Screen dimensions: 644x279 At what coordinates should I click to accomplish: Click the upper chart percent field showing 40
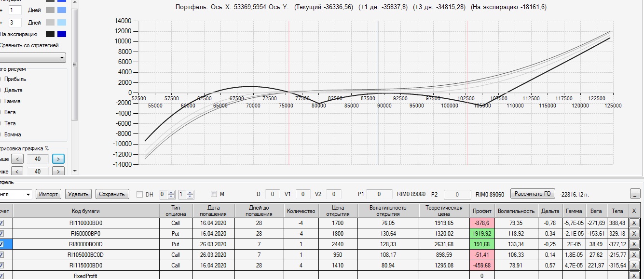[x=38, y=159]
